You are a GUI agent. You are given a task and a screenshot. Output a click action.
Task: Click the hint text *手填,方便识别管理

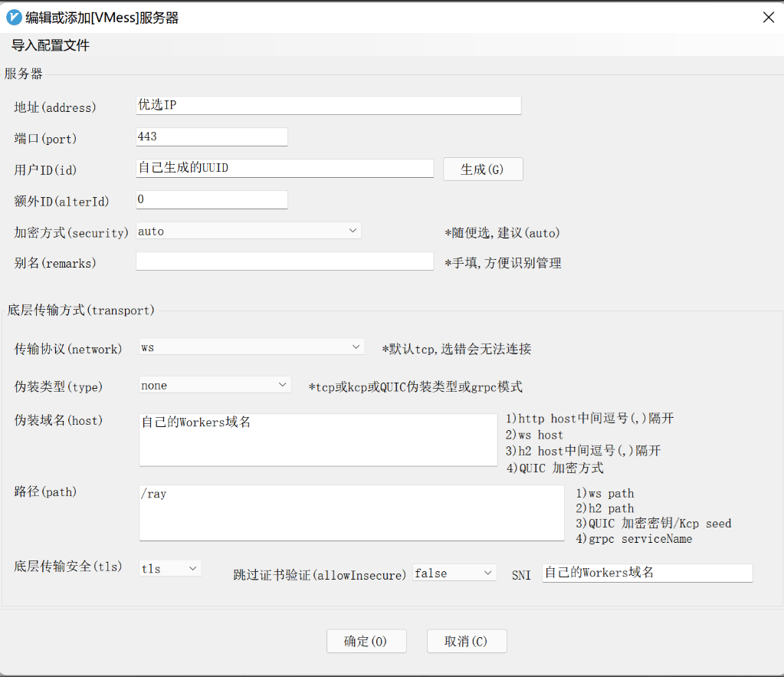[x=503, y=263]
